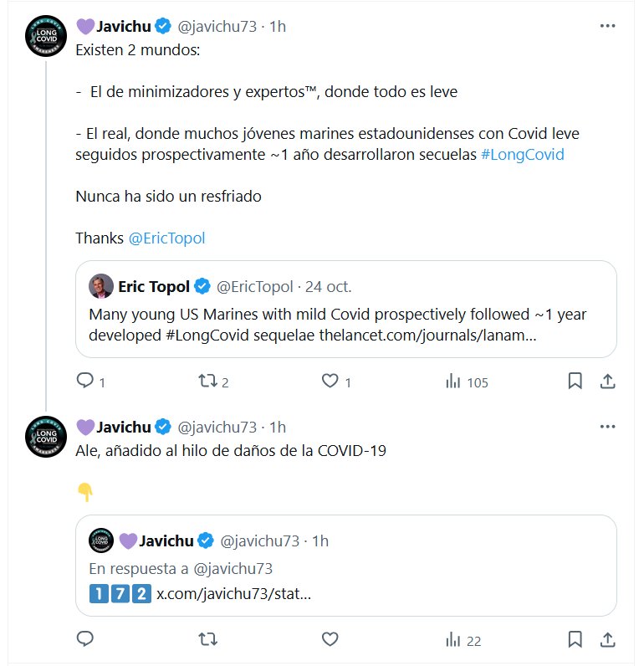Share the second tweet

click(x=608, y=640)
